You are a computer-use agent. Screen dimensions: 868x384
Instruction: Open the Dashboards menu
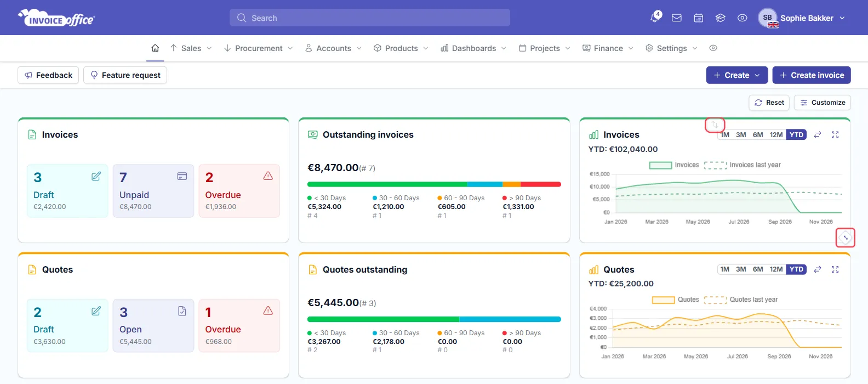(473, 48)
